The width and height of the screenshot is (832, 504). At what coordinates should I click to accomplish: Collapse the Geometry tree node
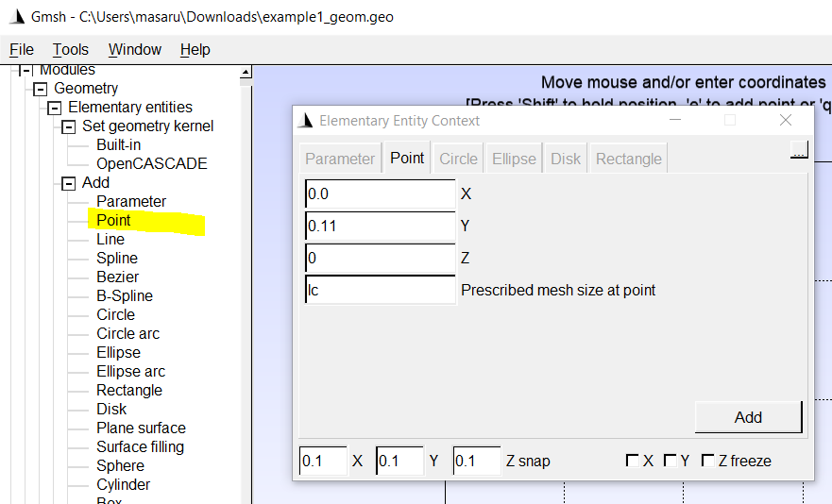coord(40,89)
